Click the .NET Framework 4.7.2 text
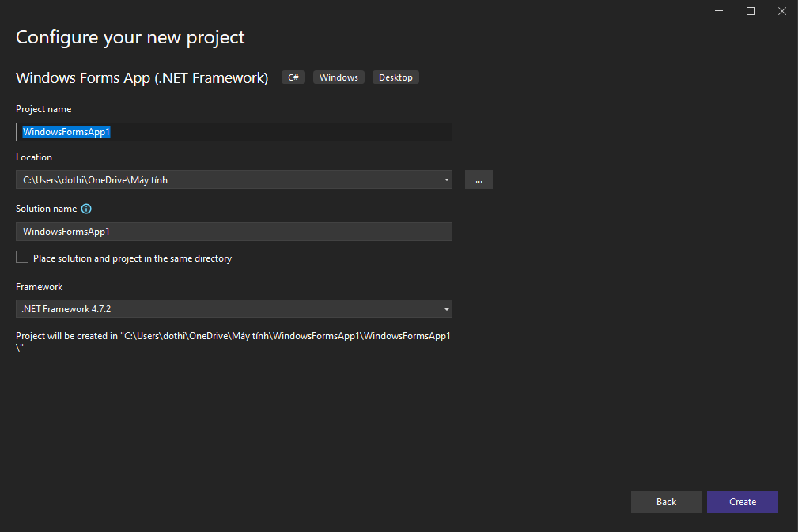The height and width of the screenshot is (532, 798). (66, 309)
